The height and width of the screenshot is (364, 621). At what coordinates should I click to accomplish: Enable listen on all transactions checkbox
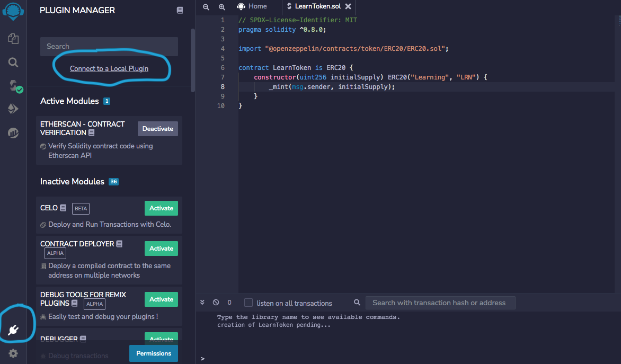pyautogui.click(x=249, y=303)
